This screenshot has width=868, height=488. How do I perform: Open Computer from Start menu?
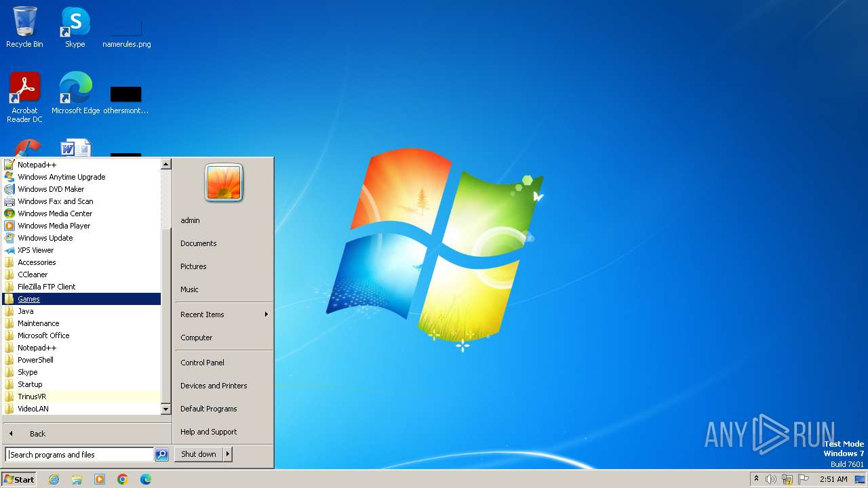click(224, 338)
